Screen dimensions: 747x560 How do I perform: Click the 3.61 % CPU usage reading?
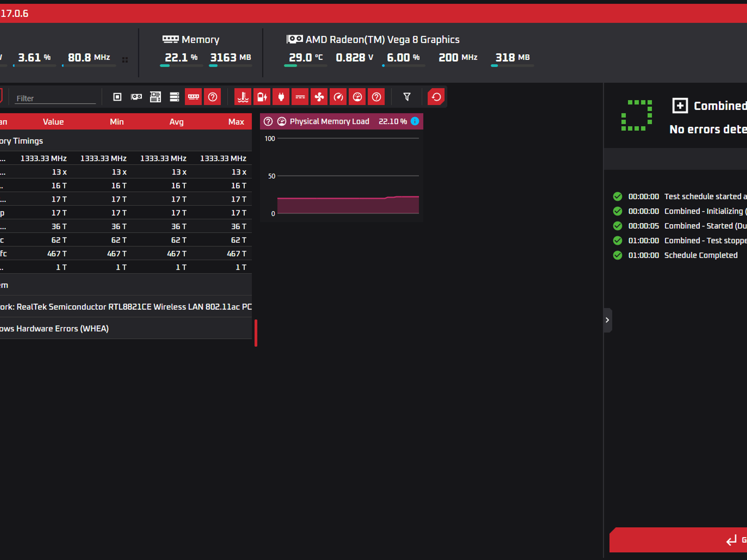pos(34,58)
